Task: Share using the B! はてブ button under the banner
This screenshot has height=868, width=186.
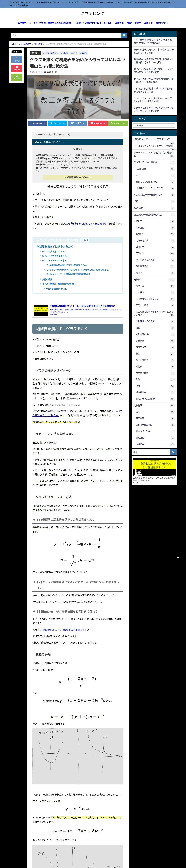Action: tap(78, 123)
